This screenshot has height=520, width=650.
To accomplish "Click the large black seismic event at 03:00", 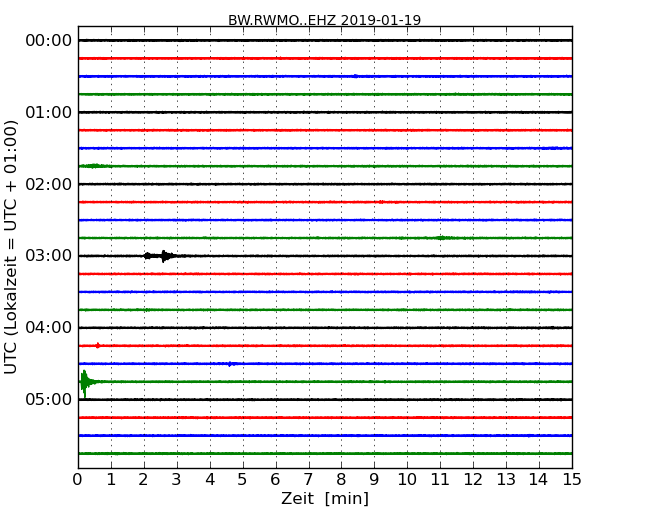I will pos(161,256).
